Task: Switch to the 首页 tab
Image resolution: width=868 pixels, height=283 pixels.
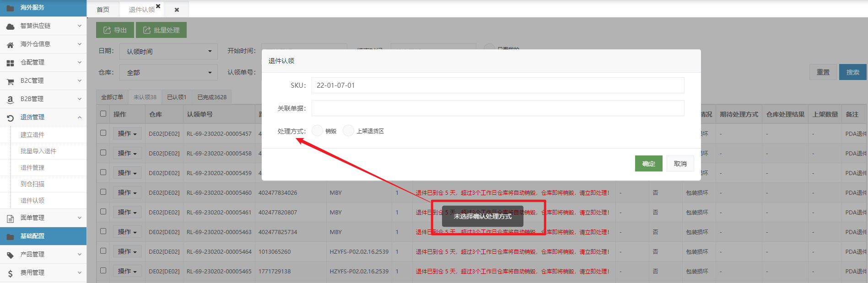Action: (103, 10)
